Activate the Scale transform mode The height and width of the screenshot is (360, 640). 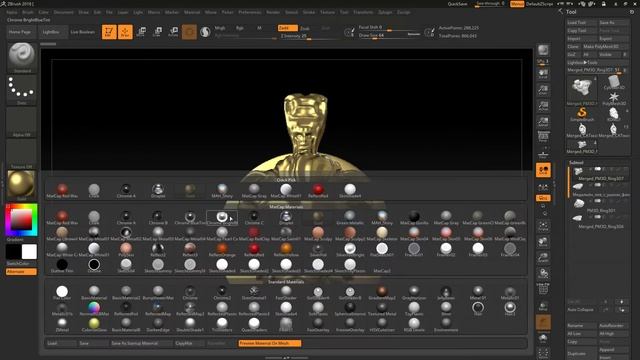[157, 31]
